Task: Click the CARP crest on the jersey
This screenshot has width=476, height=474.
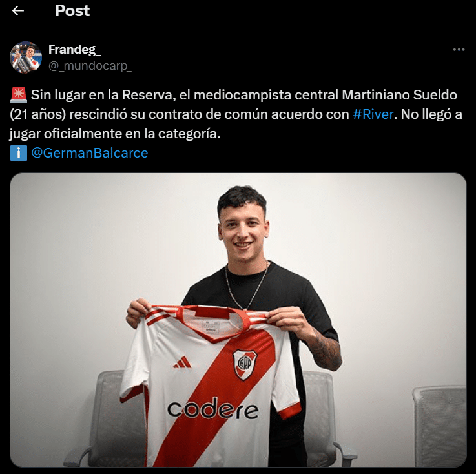Action: 244,364
